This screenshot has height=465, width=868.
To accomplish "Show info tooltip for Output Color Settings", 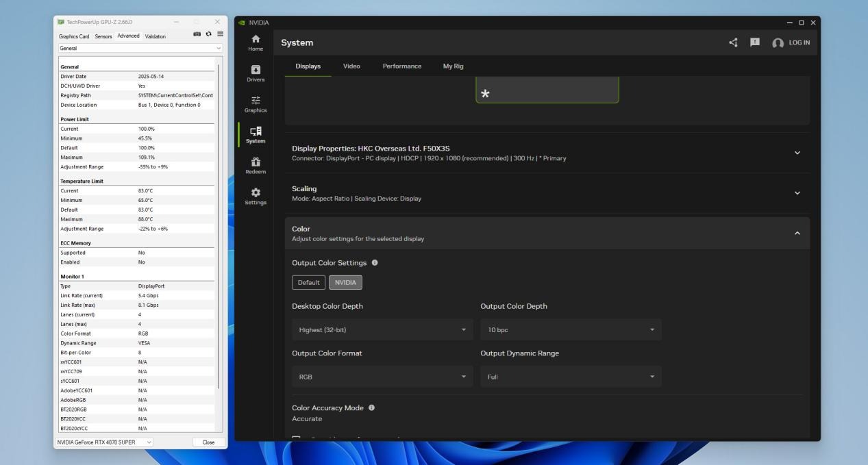I will click(x=375, y=263).
